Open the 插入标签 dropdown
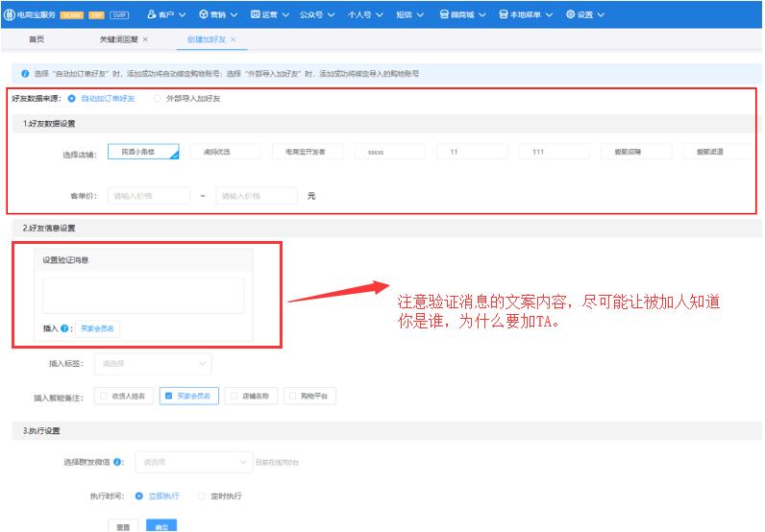The height and width of the screenshot is (532, 765). (x=153, y=364)
